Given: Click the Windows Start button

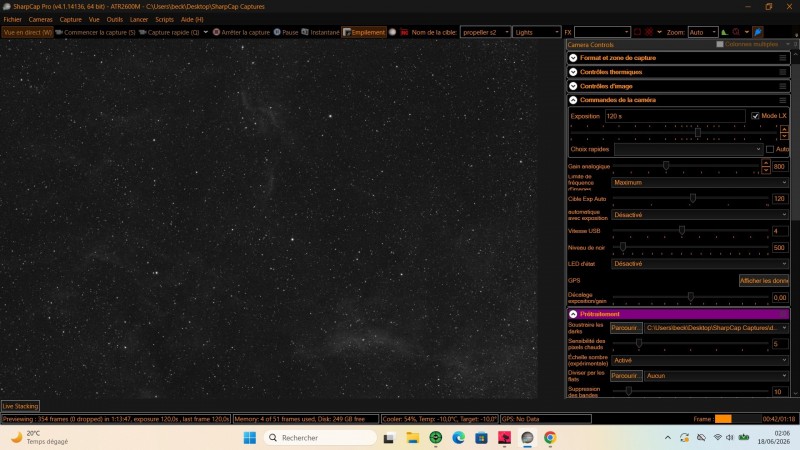Looking at the screenshot, I should tap(250, 438).
